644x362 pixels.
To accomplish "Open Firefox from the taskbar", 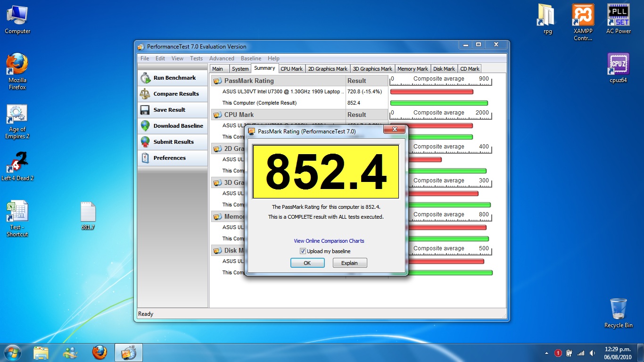I will click(x=99, y=353).
